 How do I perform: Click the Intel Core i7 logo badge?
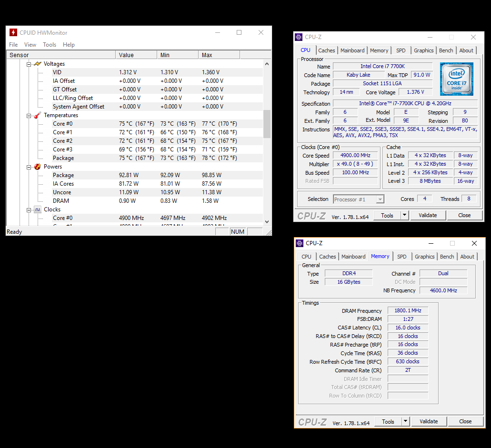(457, 79)
